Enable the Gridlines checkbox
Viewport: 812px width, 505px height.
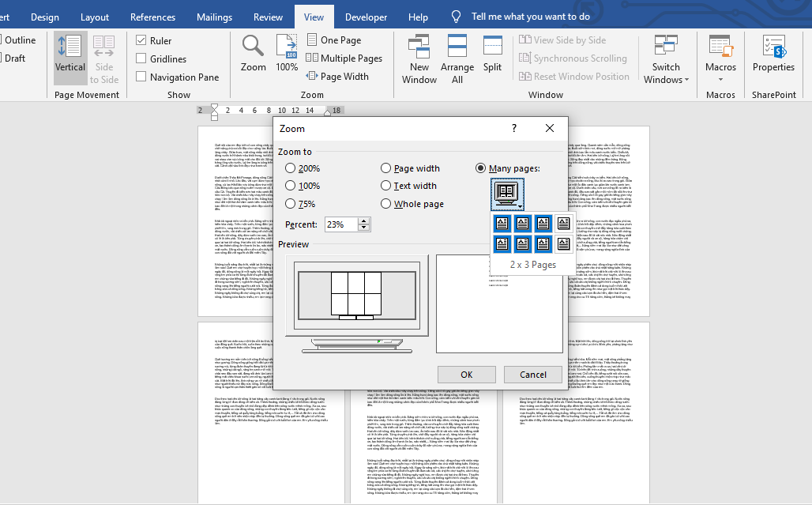(141, 58)
